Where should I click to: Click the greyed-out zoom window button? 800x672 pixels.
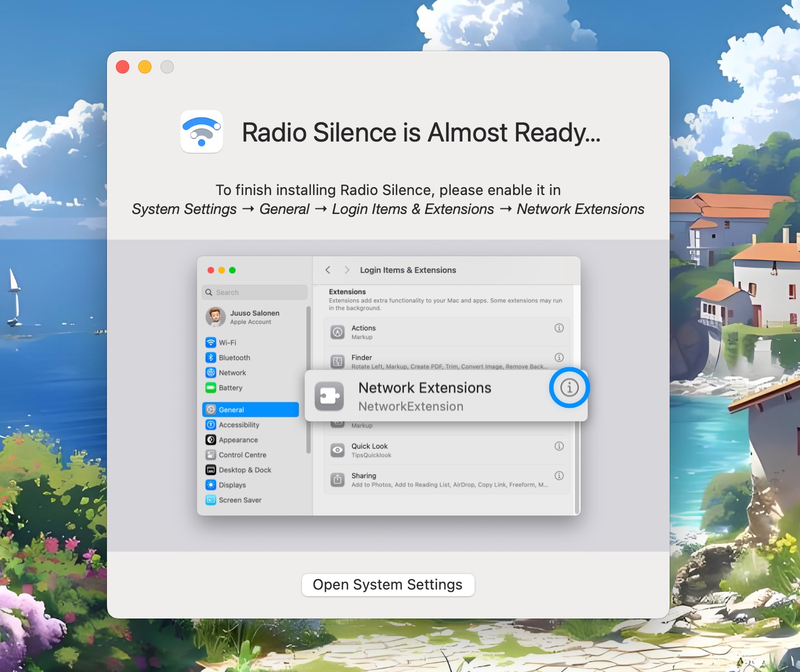coord(167,67)
